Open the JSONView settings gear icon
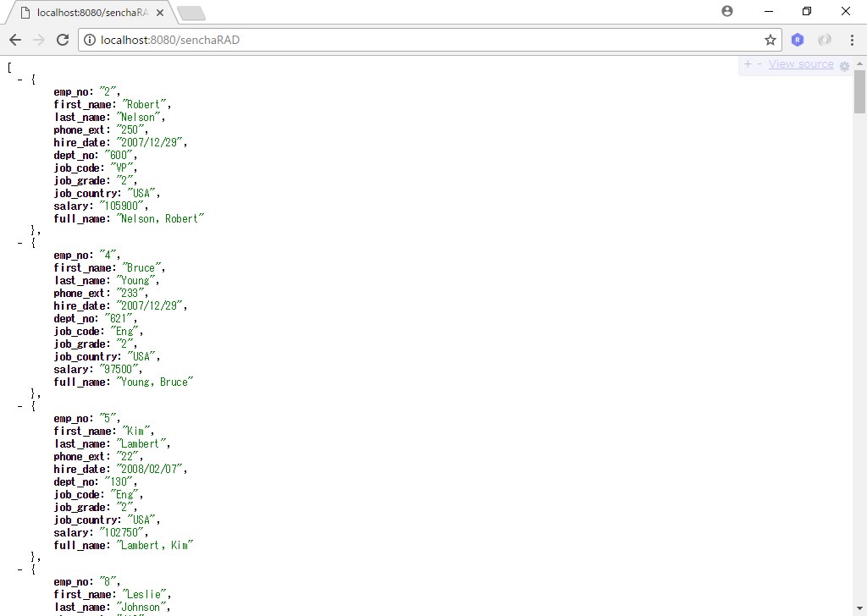This screenshot has width=867, height=616. 844,64
